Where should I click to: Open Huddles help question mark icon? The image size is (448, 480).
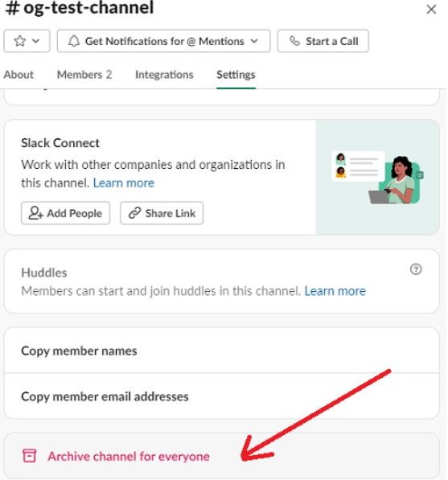(416, 269)
